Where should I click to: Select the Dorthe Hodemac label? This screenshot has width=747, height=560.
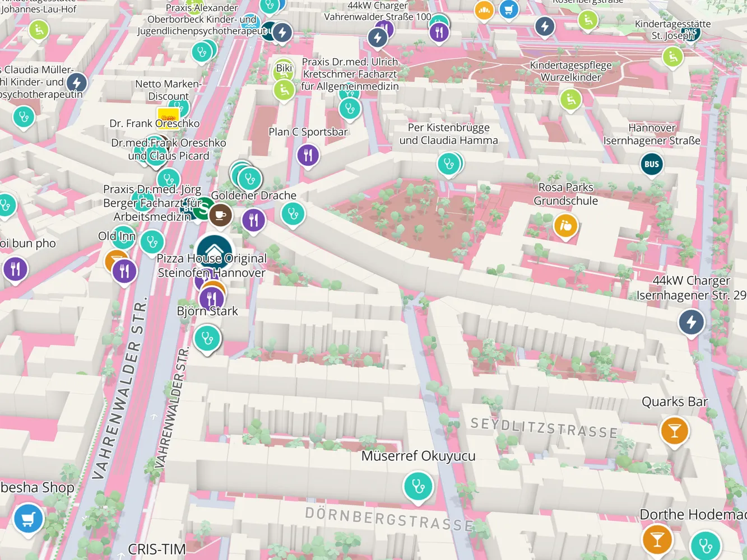693,514
